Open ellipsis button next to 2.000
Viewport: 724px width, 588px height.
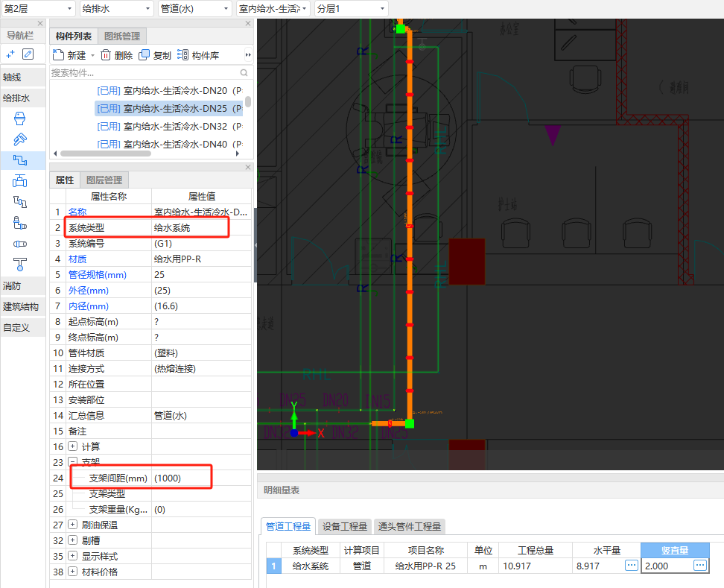coord(700,565)
